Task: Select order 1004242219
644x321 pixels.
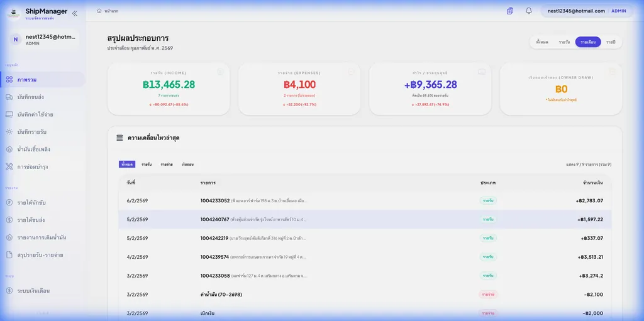Action: (214, 238)
